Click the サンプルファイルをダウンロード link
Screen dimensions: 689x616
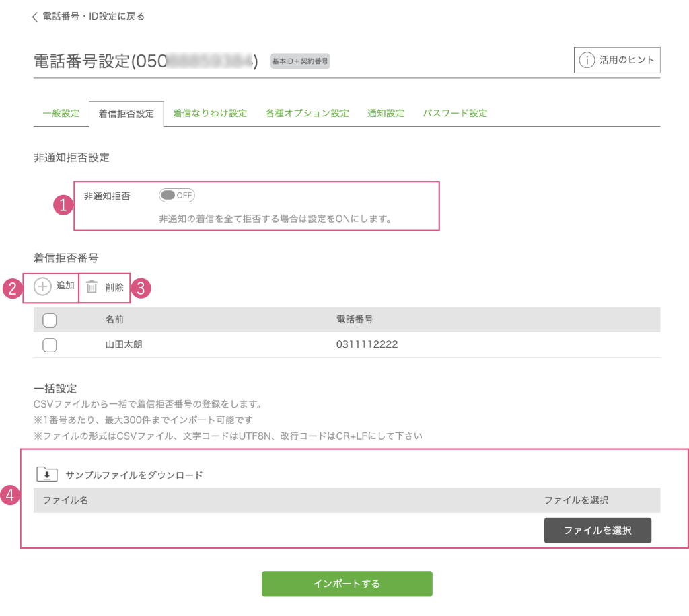point(134,475)
